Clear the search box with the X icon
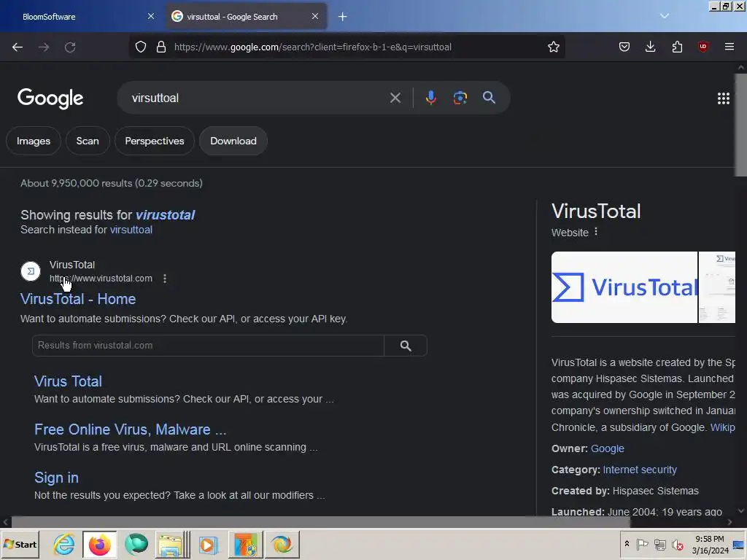 [395, 98]
